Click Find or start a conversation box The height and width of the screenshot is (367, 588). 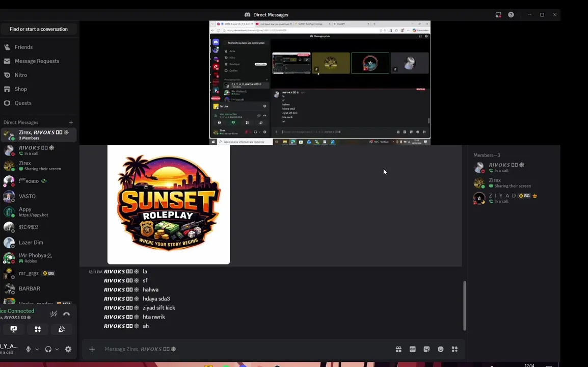[38, 29]
